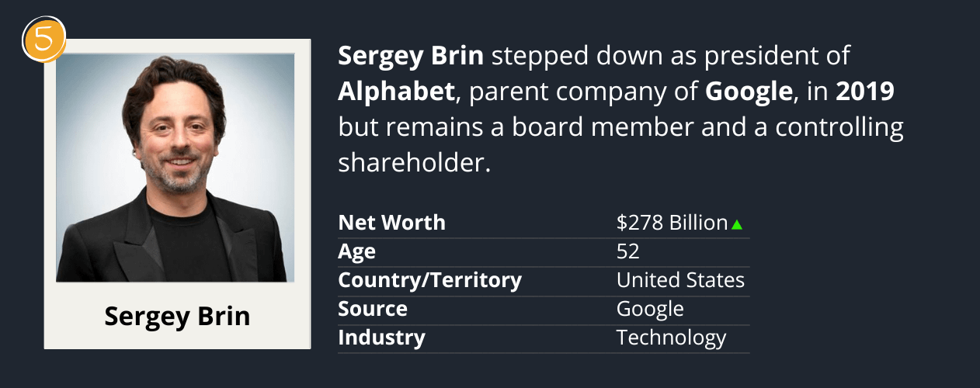Open the bold Alphabet link in the description
This screenshot has height=388, width=980.
point(396,92)
